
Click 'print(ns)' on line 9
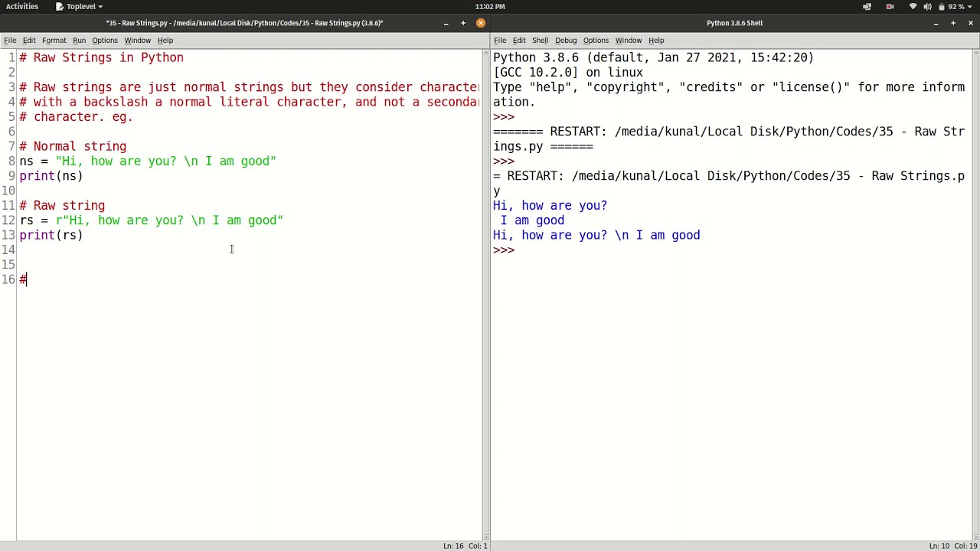click(51, 176)
